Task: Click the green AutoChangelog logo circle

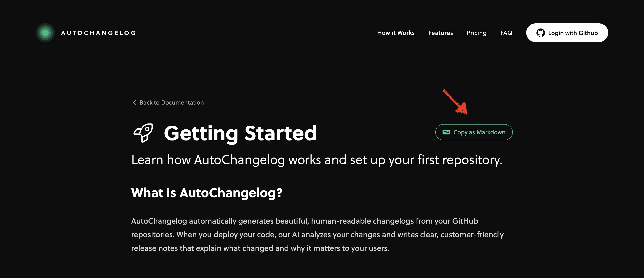Action: (45, 33)
